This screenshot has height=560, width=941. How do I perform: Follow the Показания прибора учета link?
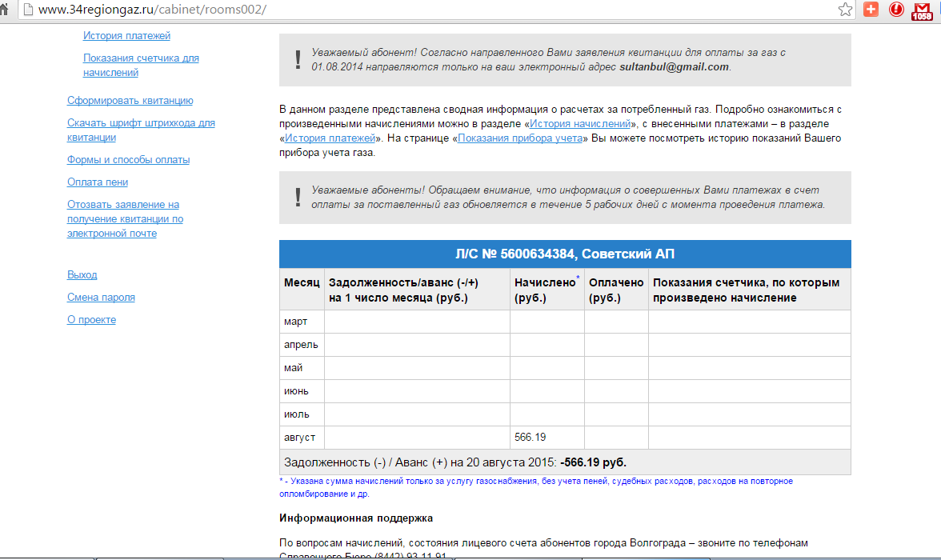[x=520, y=138]
